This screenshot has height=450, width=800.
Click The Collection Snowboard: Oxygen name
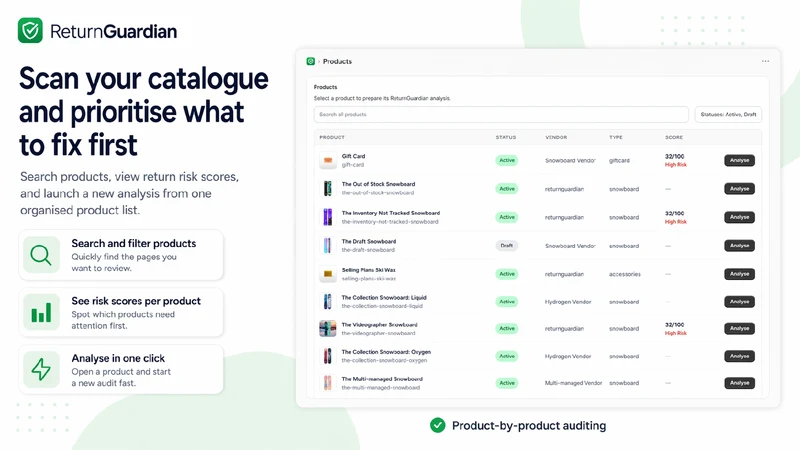386,352
